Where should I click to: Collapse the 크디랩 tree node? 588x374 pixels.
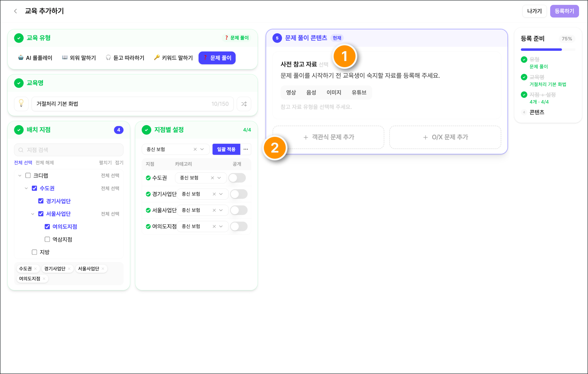[20, 175]
